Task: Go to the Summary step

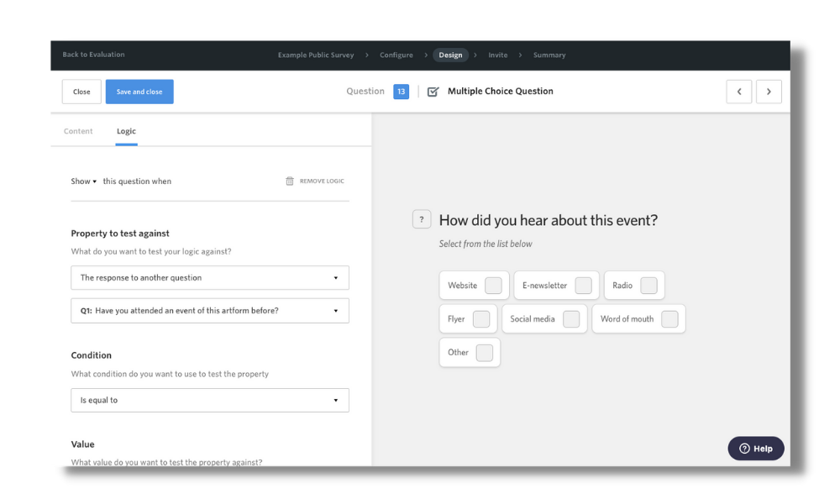Action: 549,55
